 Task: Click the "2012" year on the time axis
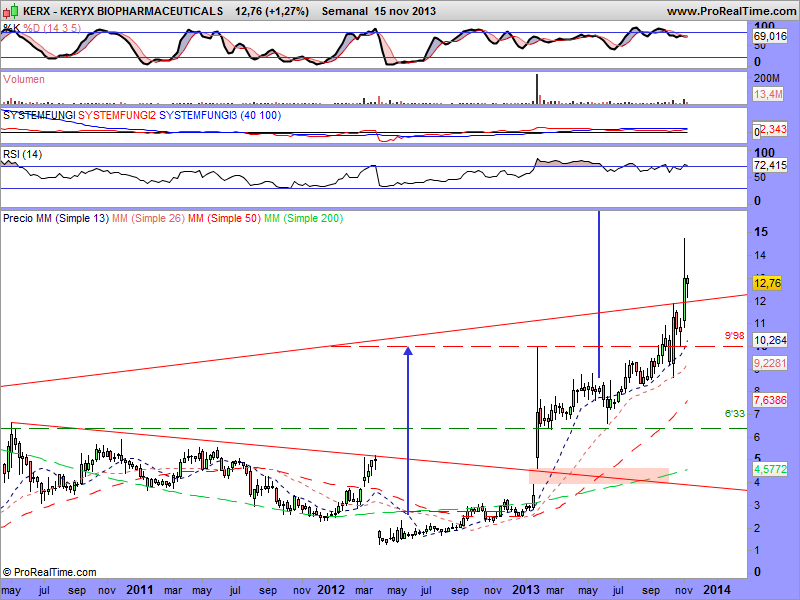tap(331, 590)
